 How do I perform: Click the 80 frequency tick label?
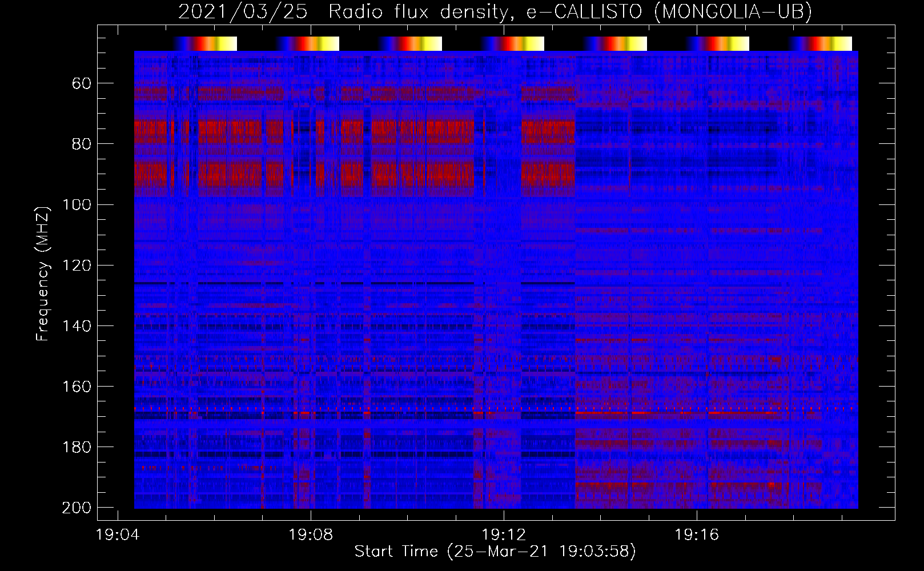tap(82, 144)
